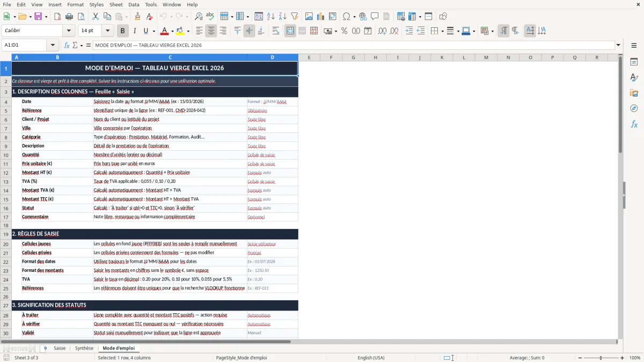
Task: Click the Copy icon
Action: coord(107,17)
